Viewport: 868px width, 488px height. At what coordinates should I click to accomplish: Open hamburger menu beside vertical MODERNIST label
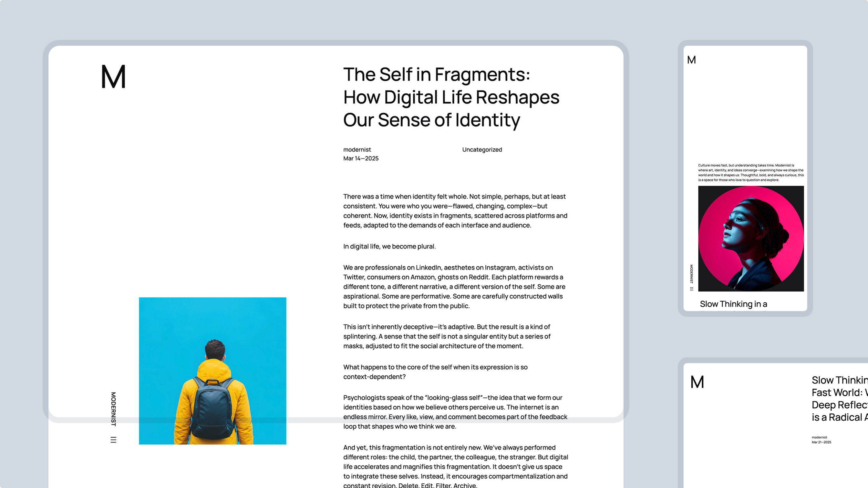tap(113, 440)
